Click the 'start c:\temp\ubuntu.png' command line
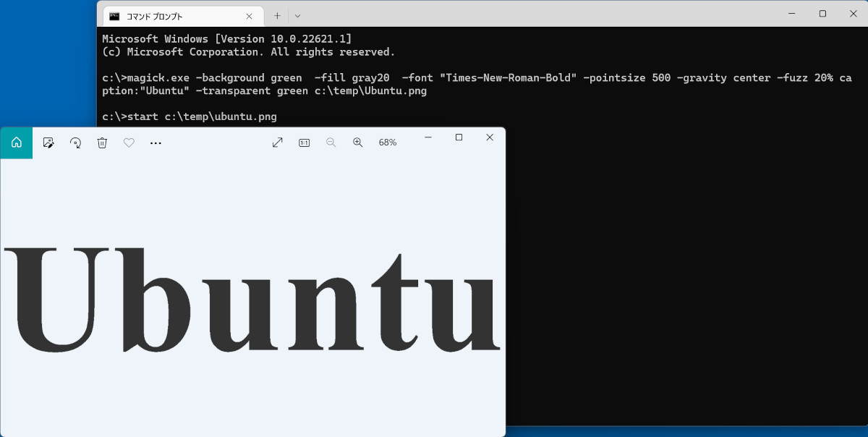The width and height of the screenshot is (868, 437). [x=190, y=116]
